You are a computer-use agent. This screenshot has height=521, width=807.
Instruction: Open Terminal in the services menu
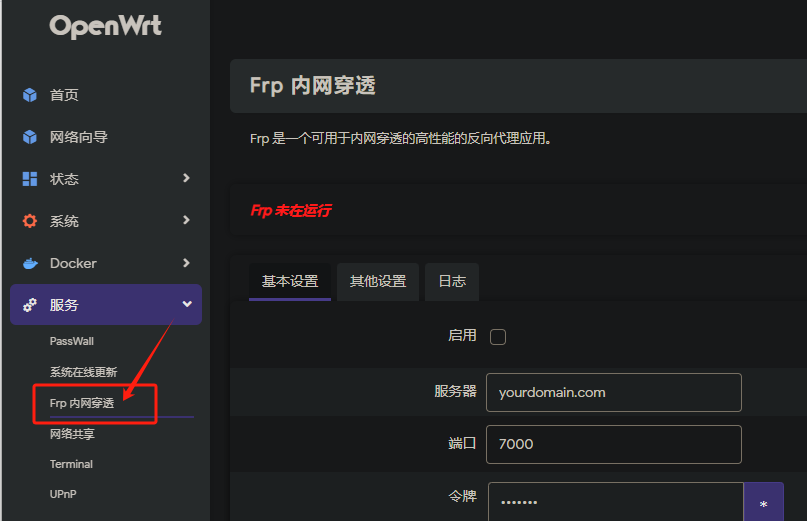click(x=71, y=464)
